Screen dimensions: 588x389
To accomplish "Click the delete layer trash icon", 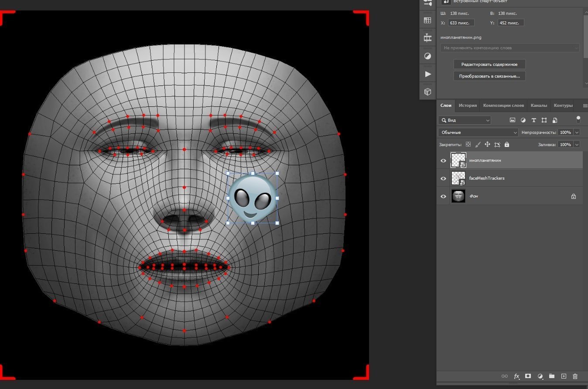I will (x=575, y=376).
